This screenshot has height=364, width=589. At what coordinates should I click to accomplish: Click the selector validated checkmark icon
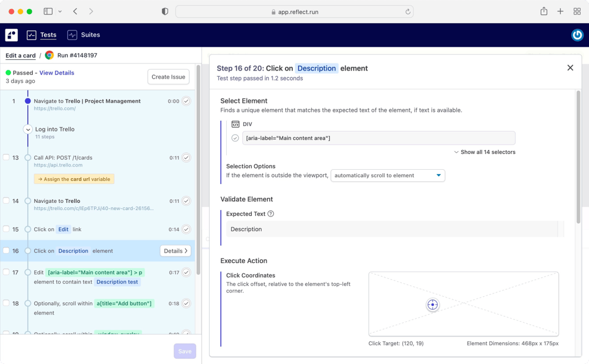[235, 138]
